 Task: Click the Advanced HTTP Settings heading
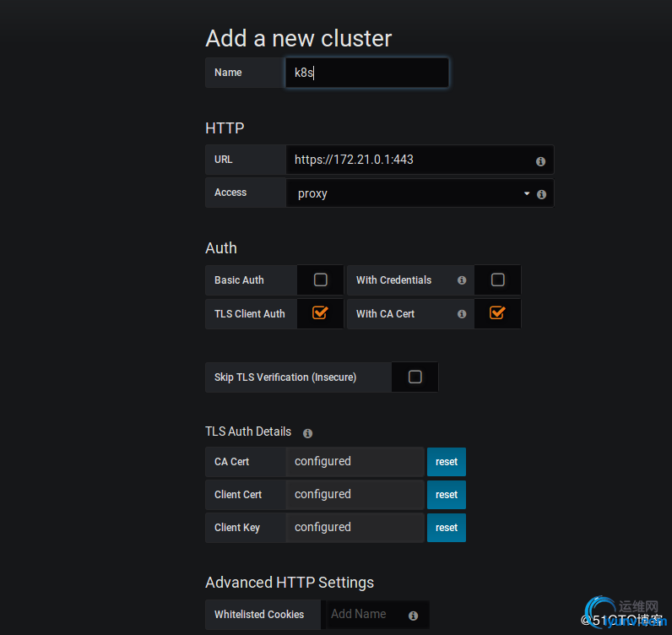[290, 583]
